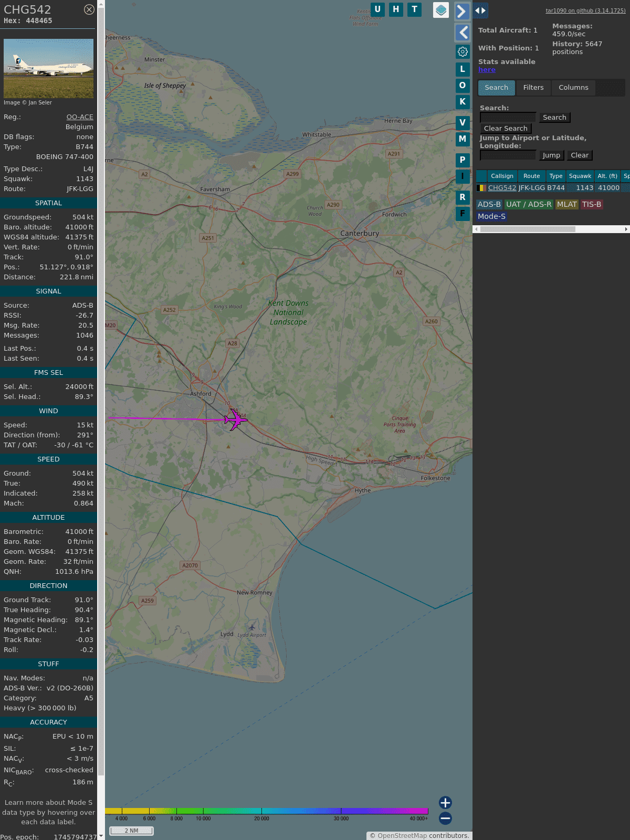The image size is (630, 840).
Task: Toggle the L map option button
Action: pyautogui.click(x=463, y=69)
